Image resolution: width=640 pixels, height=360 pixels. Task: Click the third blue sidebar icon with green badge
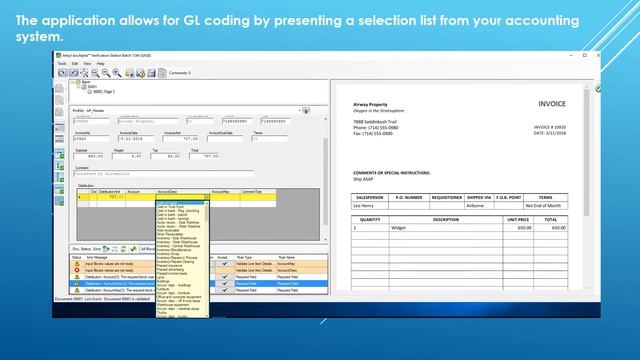60,177
